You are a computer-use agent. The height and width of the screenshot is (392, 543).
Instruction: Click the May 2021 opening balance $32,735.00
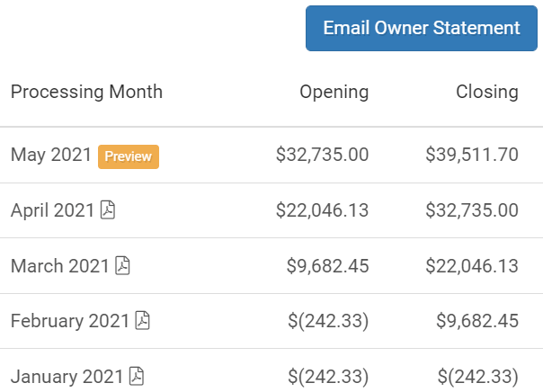323,155
